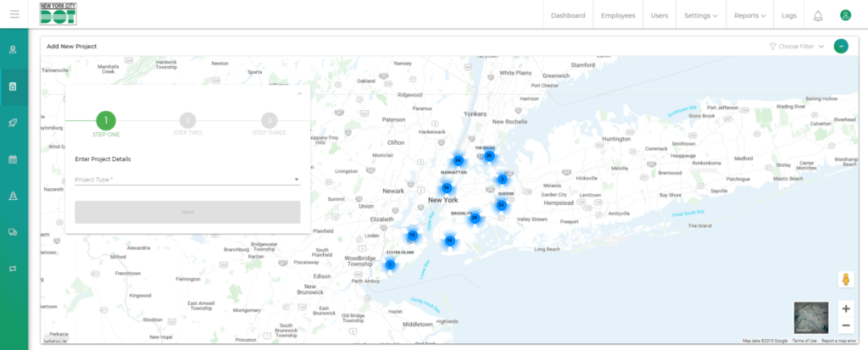Image resolution: width=868 pixels, height=350 pixels.
Task: Open the Employees page
Action: click(x=618, y=15)
